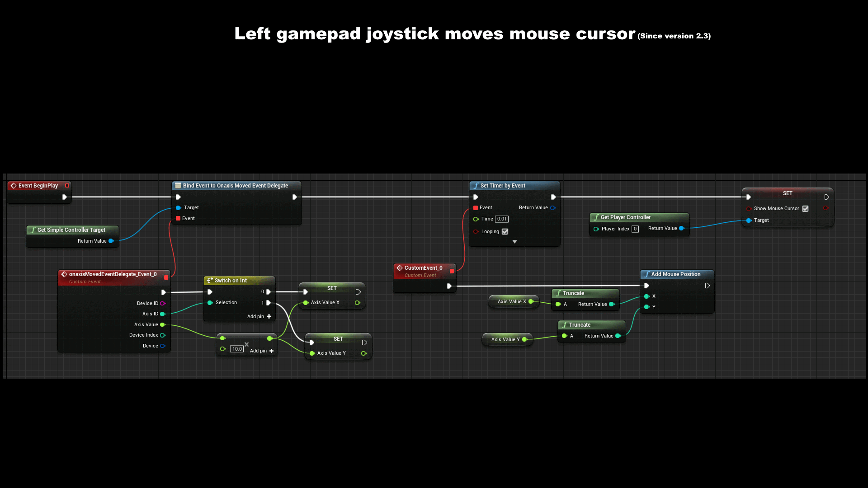Toggle the Looping checkbox
The width and height of the screenshot is (868, 488).
(505, 231)
